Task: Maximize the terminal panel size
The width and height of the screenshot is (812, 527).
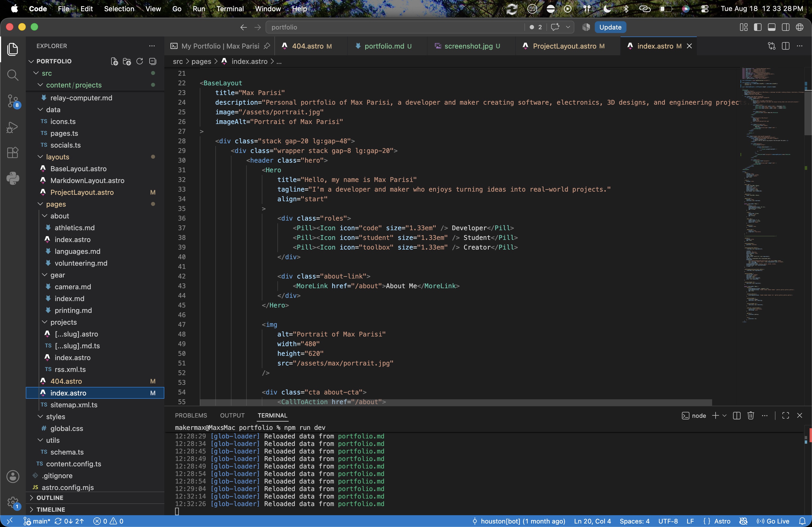Action: pyautogui.click(x=785, y=416)
